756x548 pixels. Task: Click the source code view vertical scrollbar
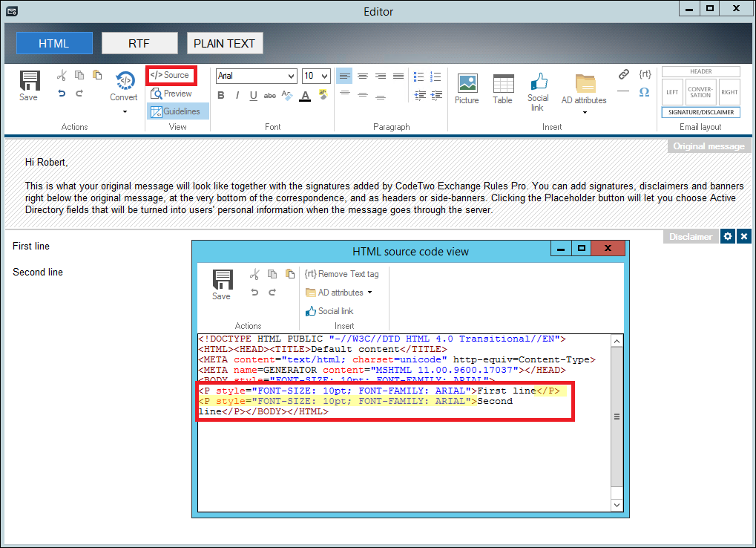(x=616, y=417)
